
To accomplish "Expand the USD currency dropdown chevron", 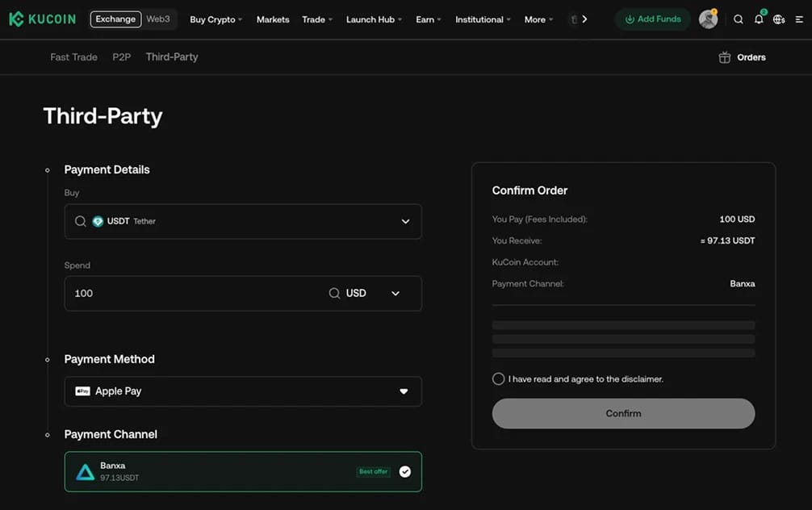I will click(x=396, y=294).
